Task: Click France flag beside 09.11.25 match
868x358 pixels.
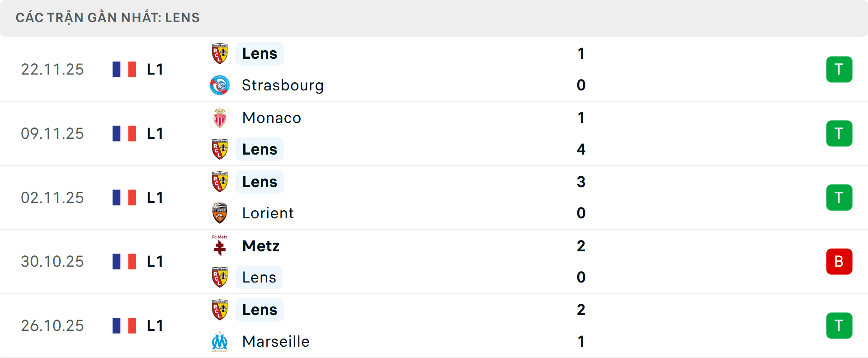Action: pyautogui.click(x=124, y=133)
